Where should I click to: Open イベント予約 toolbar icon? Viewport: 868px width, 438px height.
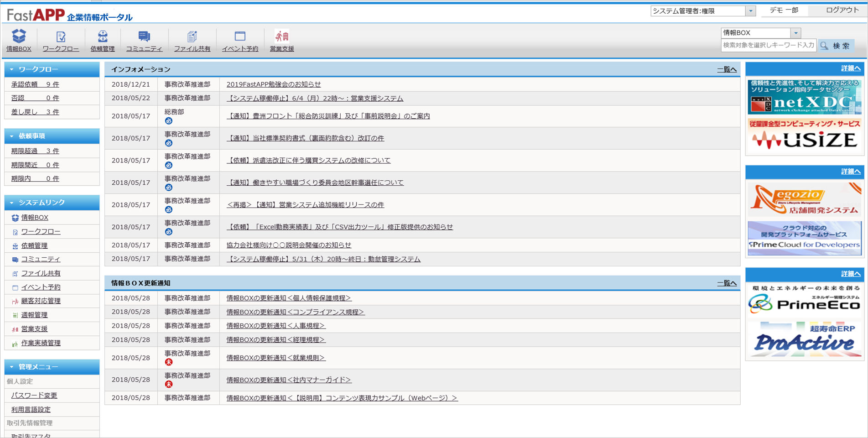pyautogui.click(x=240, y=40)
